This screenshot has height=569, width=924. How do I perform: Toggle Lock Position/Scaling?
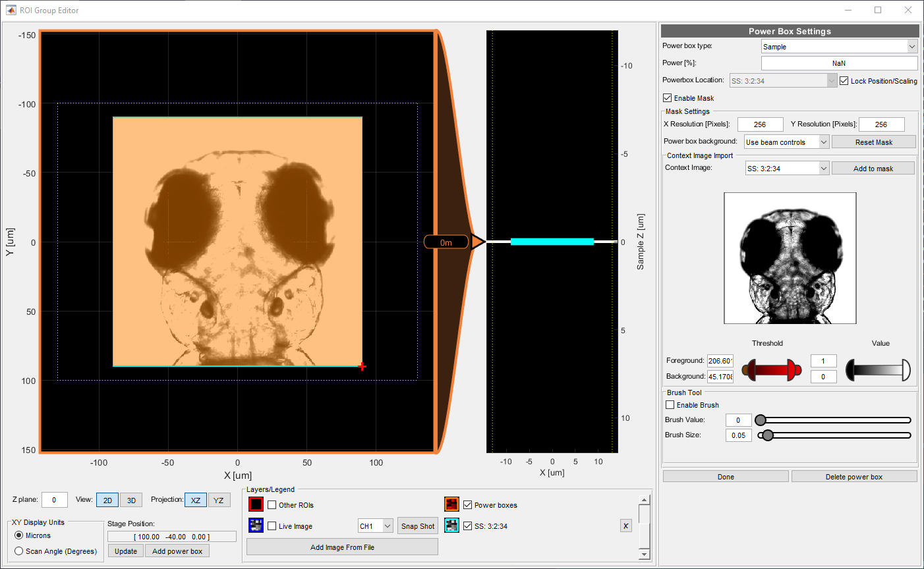click(x=844, y=80)
